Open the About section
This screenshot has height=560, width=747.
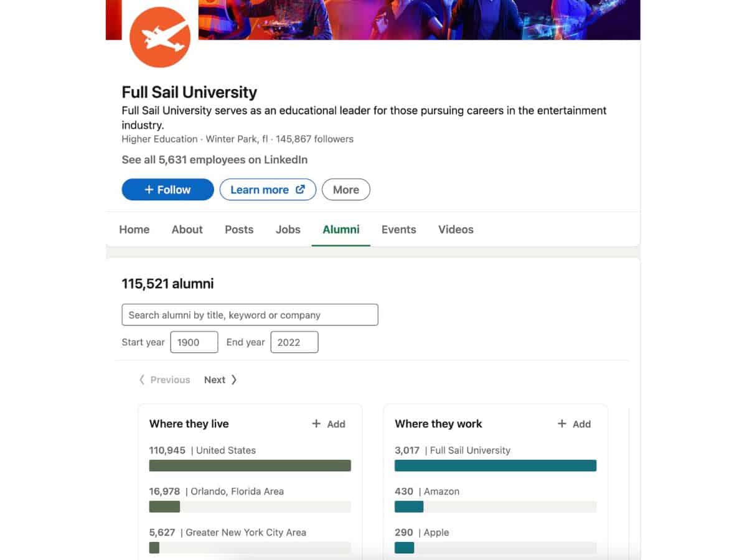click(x=187, y=230)
